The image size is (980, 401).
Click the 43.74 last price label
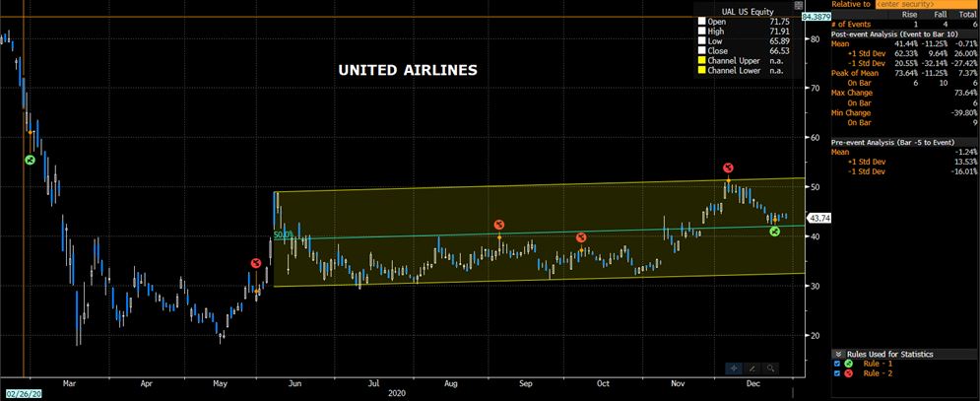[818, 219]
